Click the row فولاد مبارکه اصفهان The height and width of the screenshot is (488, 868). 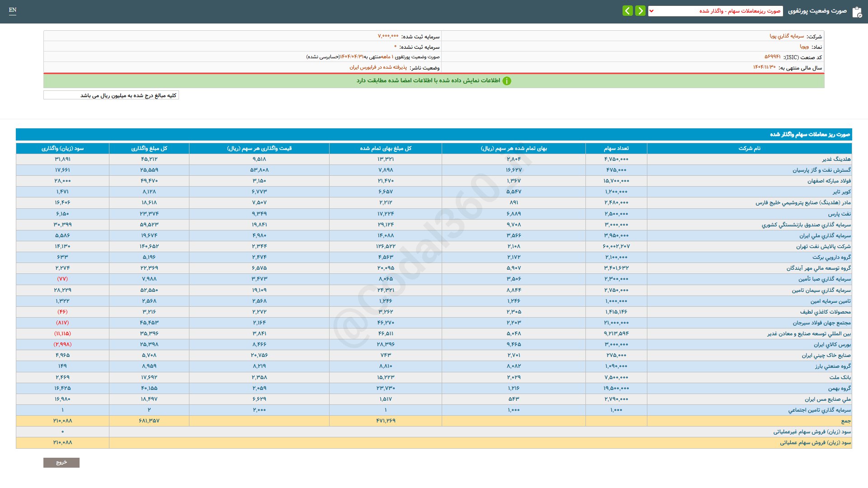829,181
